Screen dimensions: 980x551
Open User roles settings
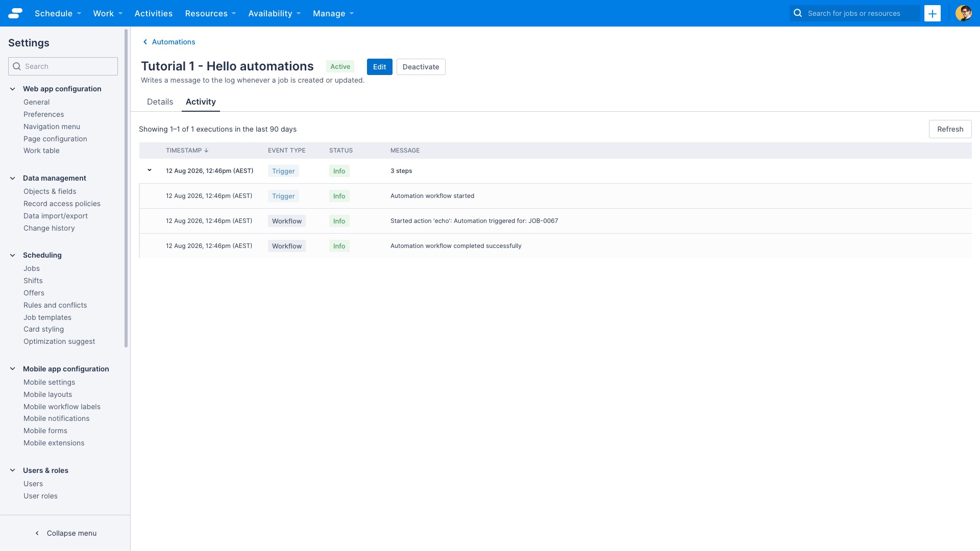click(x=40, y=496)
